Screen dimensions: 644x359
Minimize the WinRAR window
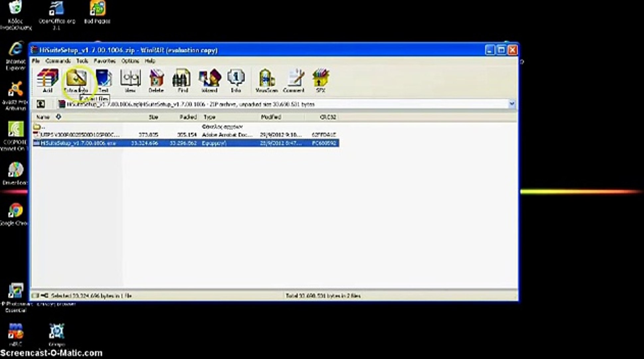pyautogui.click(x=490, y=50)
